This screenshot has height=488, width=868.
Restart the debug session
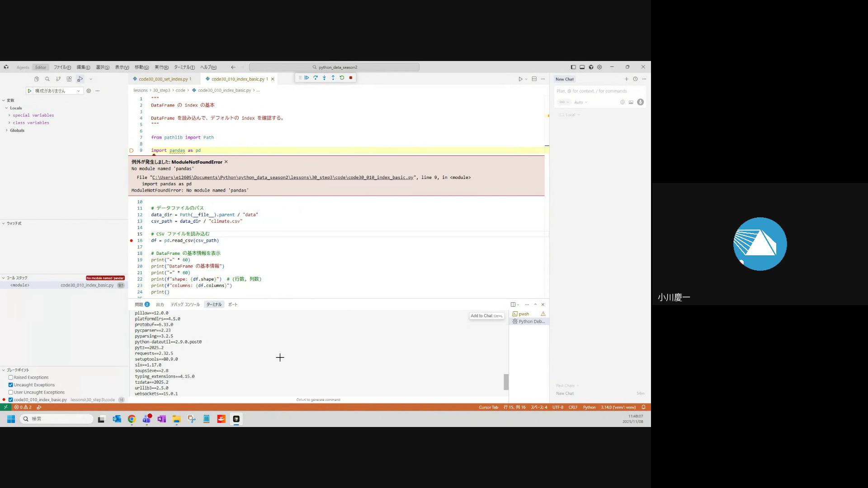(342, 78)
